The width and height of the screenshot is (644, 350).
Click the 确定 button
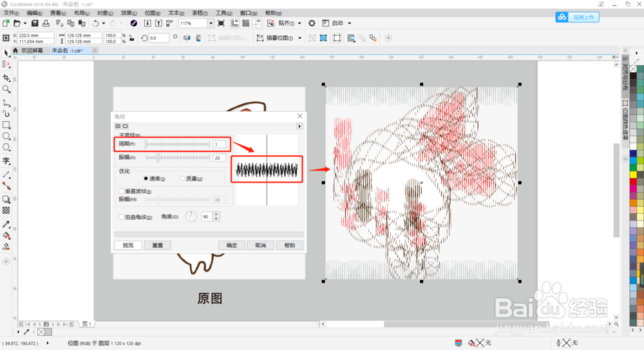[x=232, y=246]
